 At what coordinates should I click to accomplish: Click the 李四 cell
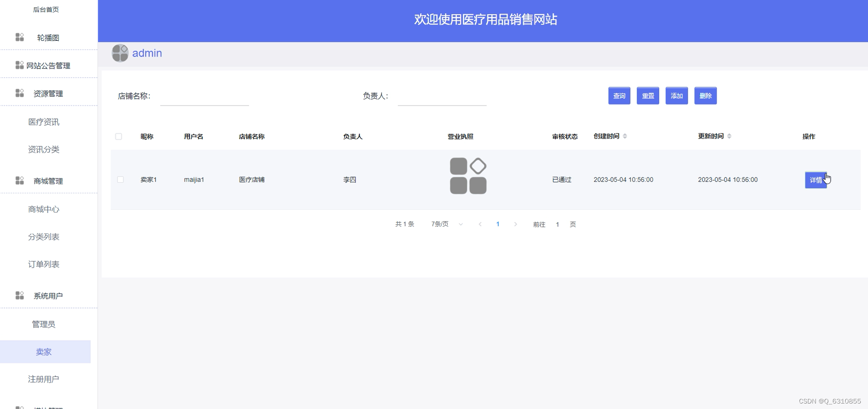[x=349, y=180]
